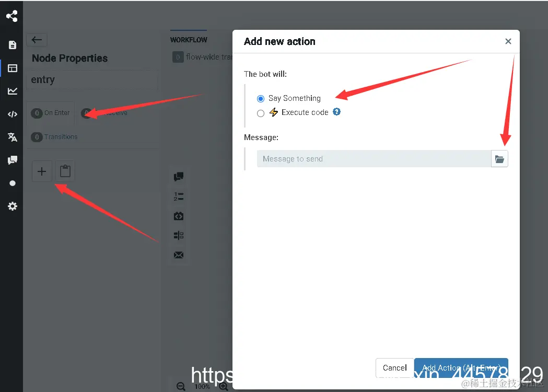Zoom in the flow canvas

coord(224,386)
